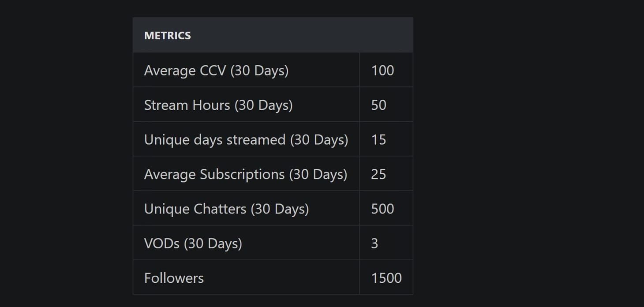
Task: Select the Average Subscriptions (30 Days) label
Action: 245,174
